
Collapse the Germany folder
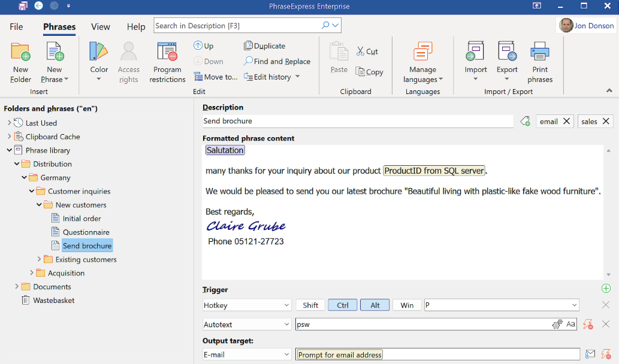(x=24, y=177)
